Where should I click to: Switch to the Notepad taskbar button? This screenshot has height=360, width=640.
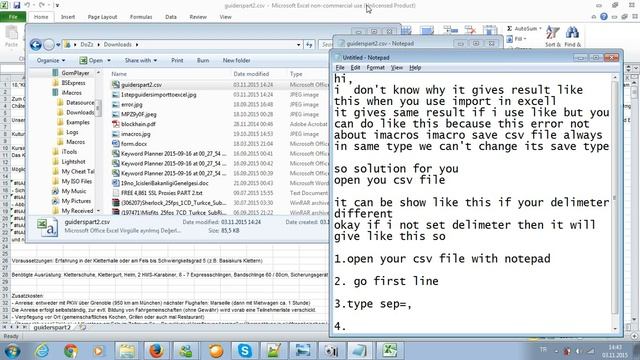(x=360, y=351)
